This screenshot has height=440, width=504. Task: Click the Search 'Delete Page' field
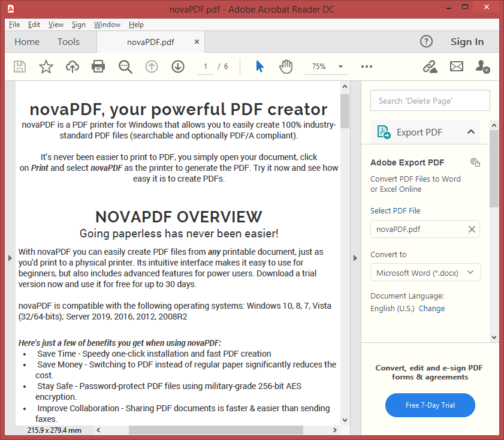coord(430,101)
